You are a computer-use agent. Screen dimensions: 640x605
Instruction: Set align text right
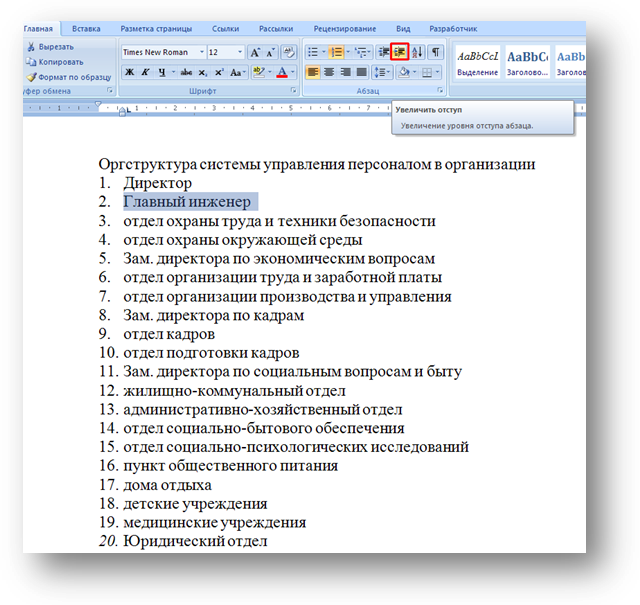[345, 72]
